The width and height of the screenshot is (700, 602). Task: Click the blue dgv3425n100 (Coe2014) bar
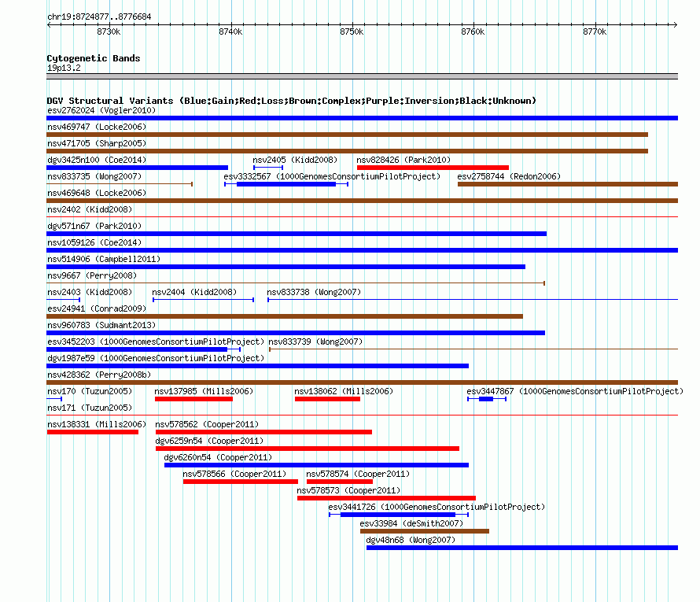click(137, 168)
